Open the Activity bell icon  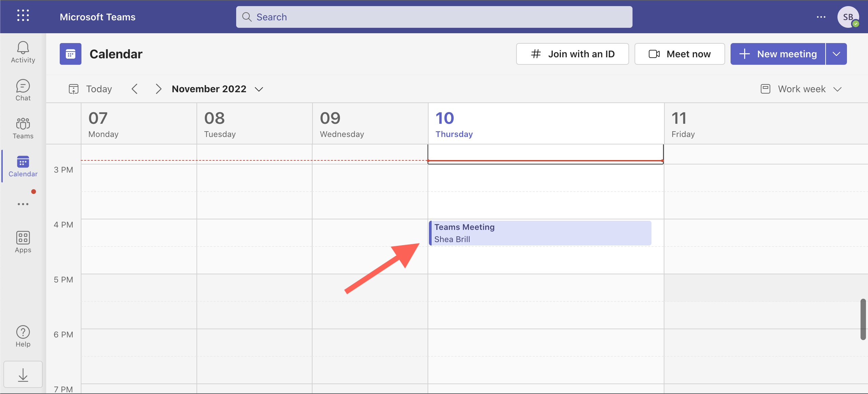click(23, 52)
